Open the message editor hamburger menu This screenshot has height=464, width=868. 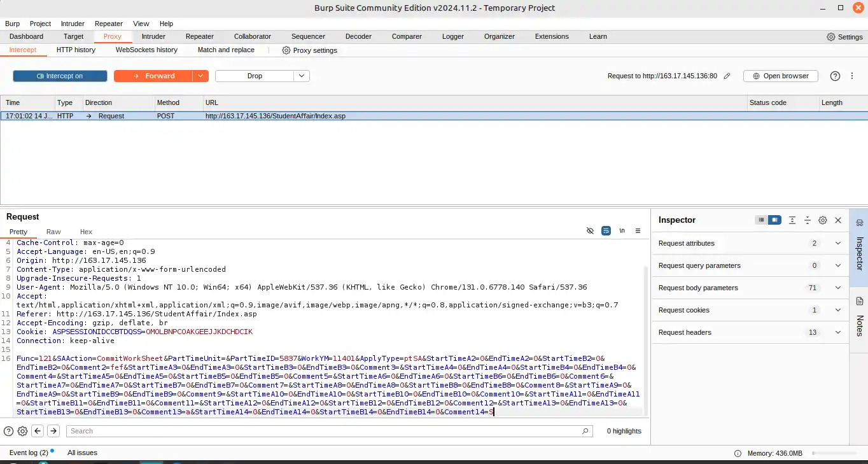[638, 230]
